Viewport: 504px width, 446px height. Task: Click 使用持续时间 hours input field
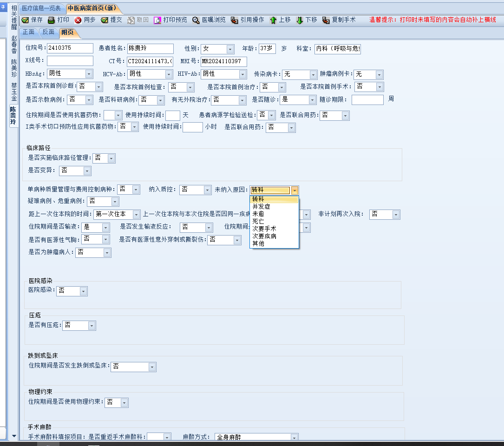[192, 127]
